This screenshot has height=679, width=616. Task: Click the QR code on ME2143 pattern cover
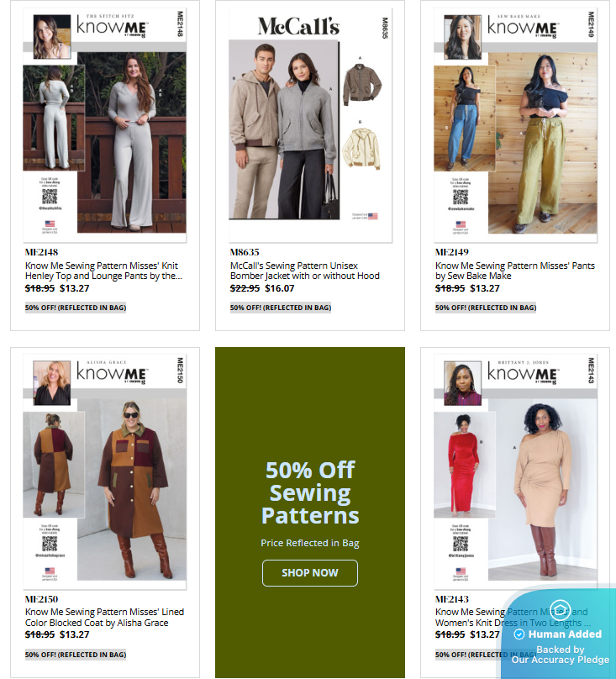coord(461,544)
